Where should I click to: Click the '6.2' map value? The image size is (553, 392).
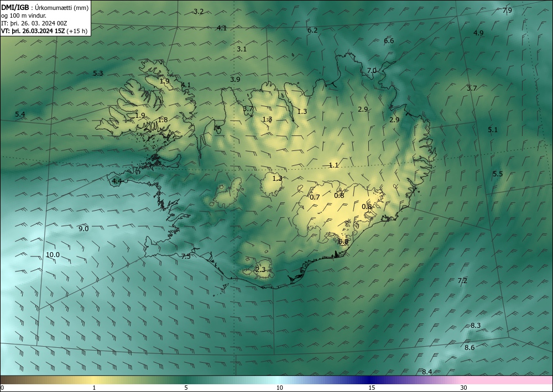click(x=312, y=30)
